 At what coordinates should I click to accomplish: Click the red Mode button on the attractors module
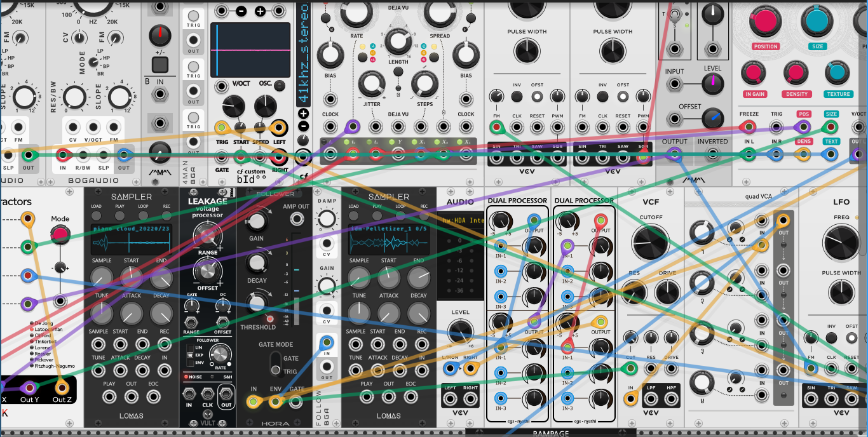(x=60, y=234)
